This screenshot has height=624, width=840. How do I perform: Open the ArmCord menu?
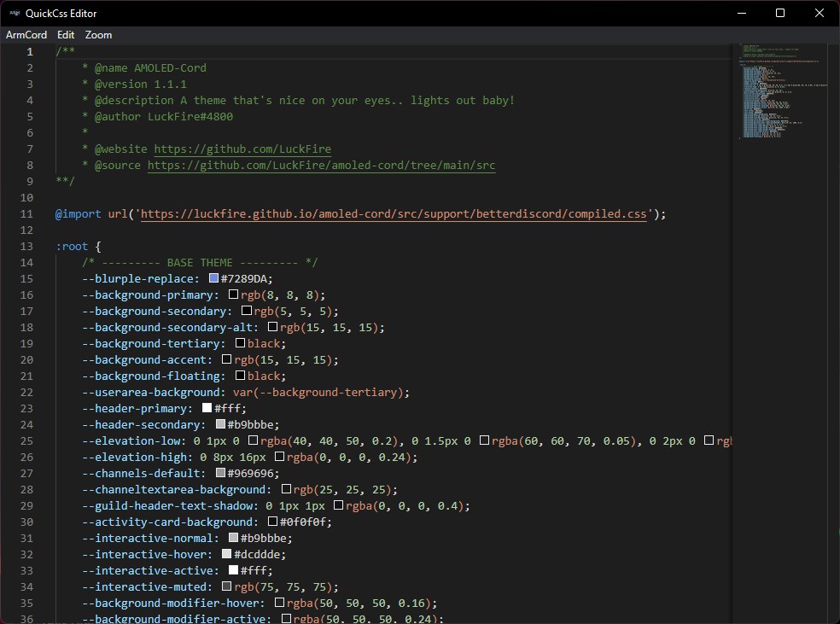click(26, 35)
